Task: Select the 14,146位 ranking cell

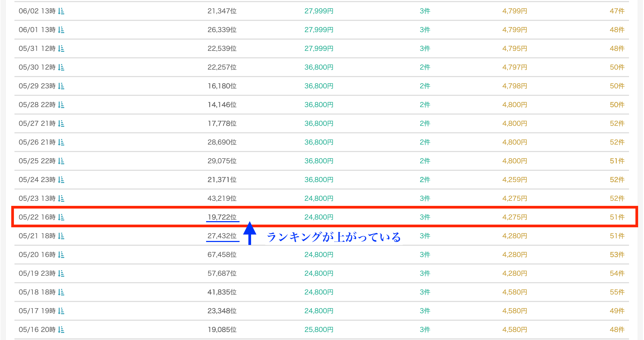Action: pos(222,105)
